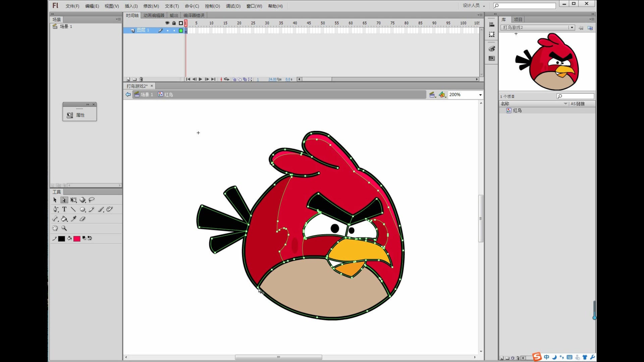Screen dimensions: 644x362
Task: Select the Pencil tool
Action: pos(92,209)
